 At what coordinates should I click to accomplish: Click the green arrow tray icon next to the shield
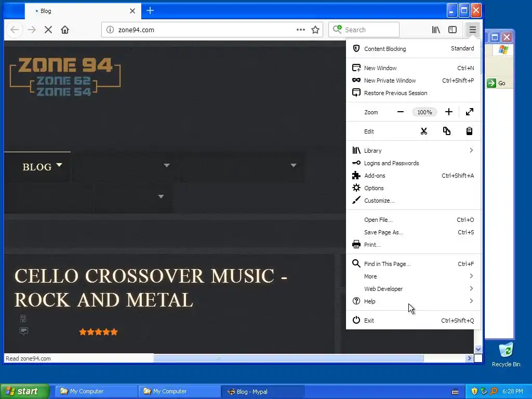point(484,392)
